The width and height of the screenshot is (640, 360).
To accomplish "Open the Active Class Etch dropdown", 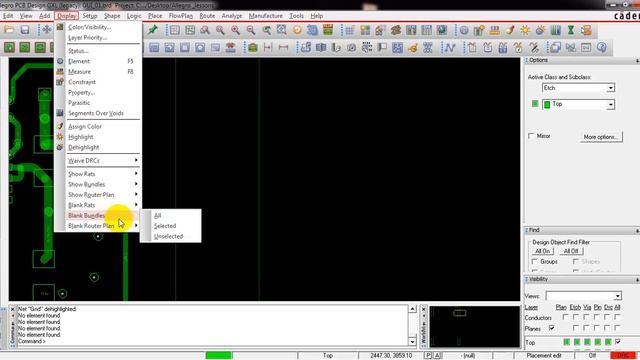I will [x=611, y=88].
